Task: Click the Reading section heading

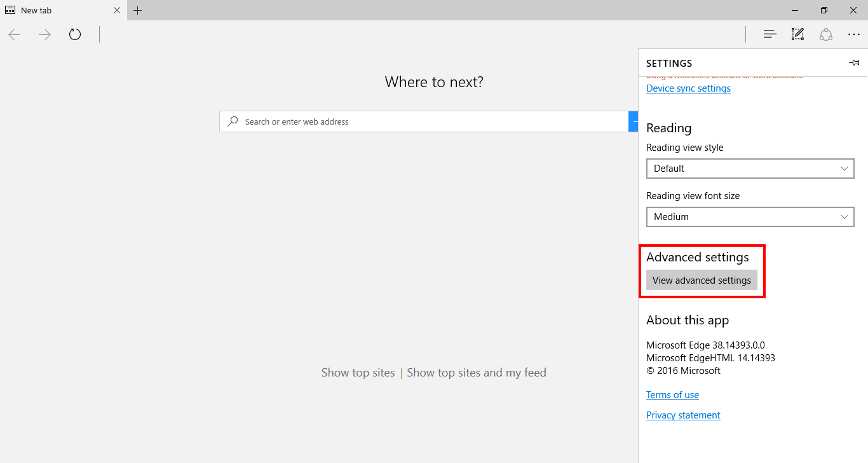Action: tap(668, 128)
